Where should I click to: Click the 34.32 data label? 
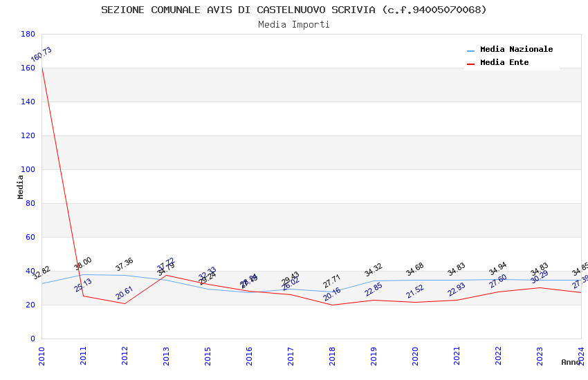pos(373,269)
